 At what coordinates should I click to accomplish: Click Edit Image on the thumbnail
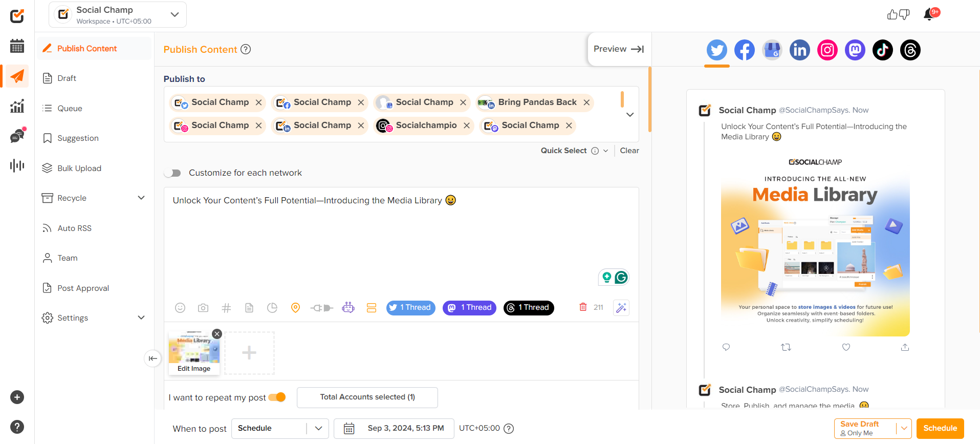(x=194, y=369)
